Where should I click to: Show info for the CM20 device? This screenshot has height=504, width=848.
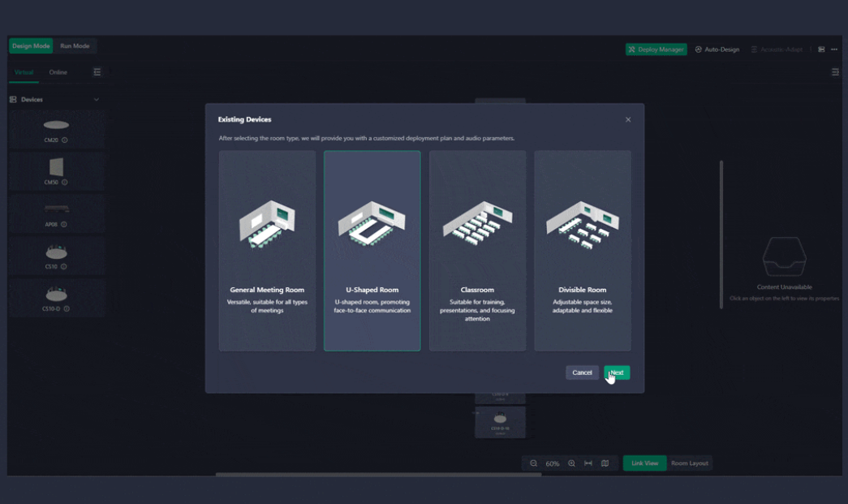pos(65,140)
